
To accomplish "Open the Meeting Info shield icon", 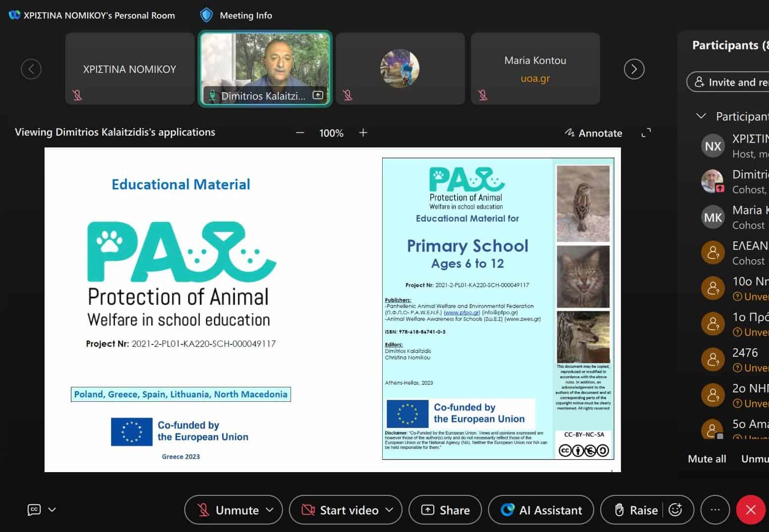I will pyautogui.click(x=206, y=15).
